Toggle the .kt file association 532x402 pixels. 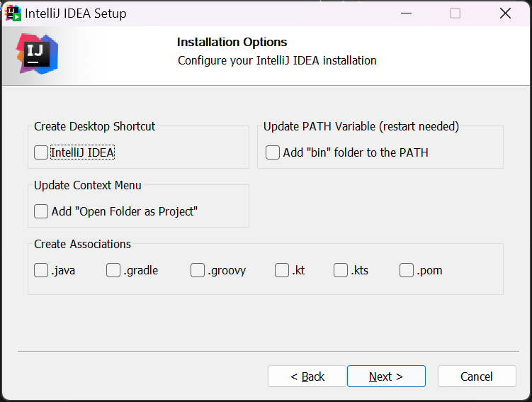[282, 270]
